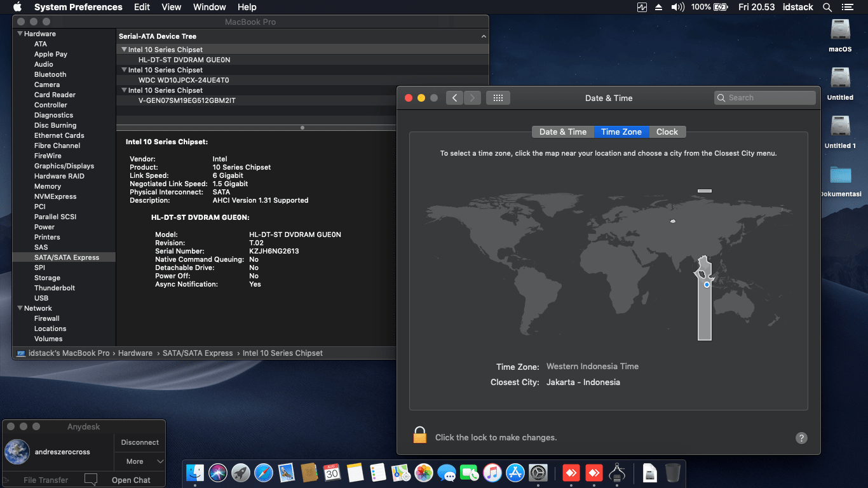Open the Trash in the dock
Image resolution: width=868 pixels, height=488 pixels.
coord(673,472)
